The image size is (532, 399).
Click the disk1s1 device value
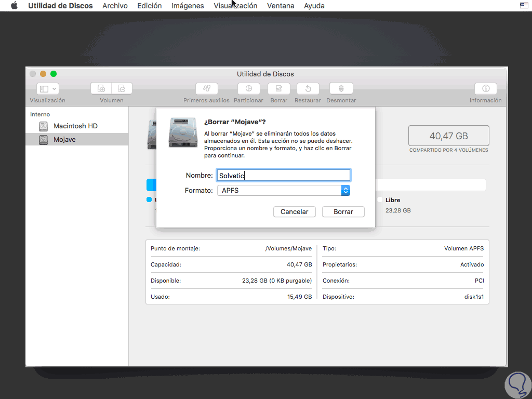click(x=474, y=297)
